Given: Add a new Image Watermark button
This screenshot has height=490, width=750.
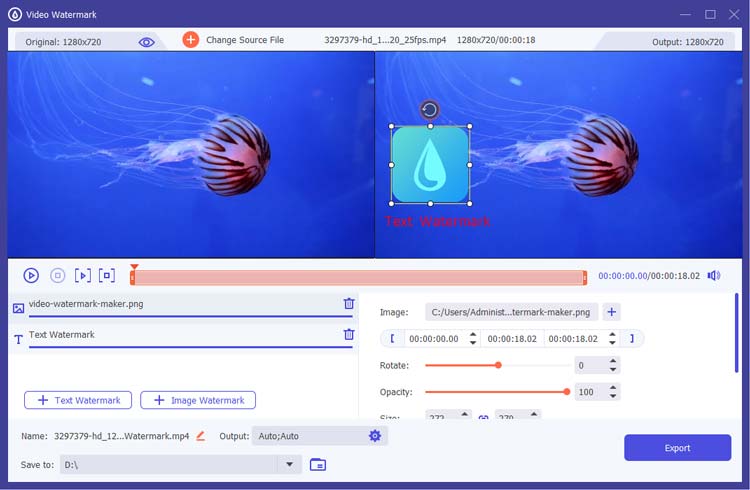Looking at the screenshot, I should [198, 401].
